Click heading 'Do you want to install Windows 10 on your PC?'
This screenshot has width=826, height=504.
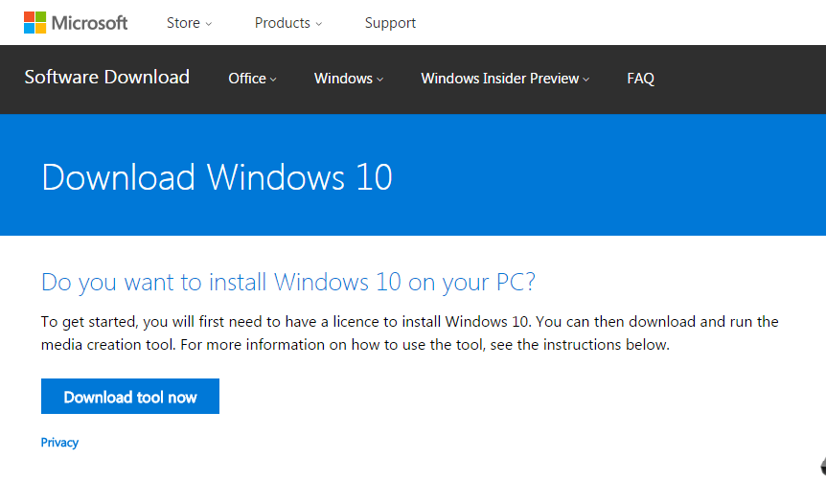[x=288, y=283]
